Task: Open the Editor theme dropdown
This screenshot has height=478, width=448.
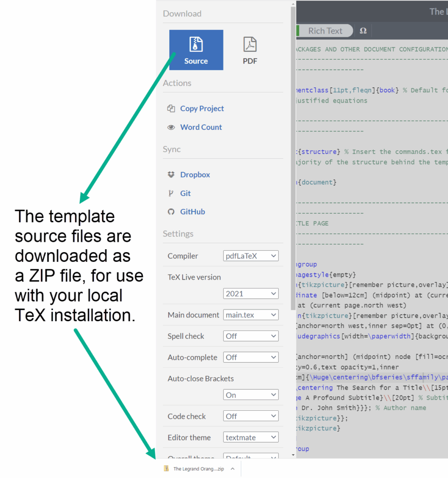Action: click(251, 437)
